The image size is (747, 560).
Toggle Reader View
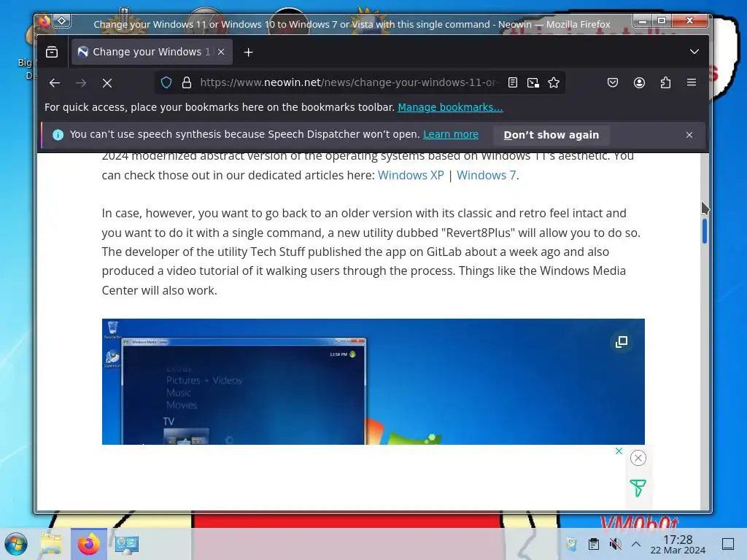coord(513,82)
